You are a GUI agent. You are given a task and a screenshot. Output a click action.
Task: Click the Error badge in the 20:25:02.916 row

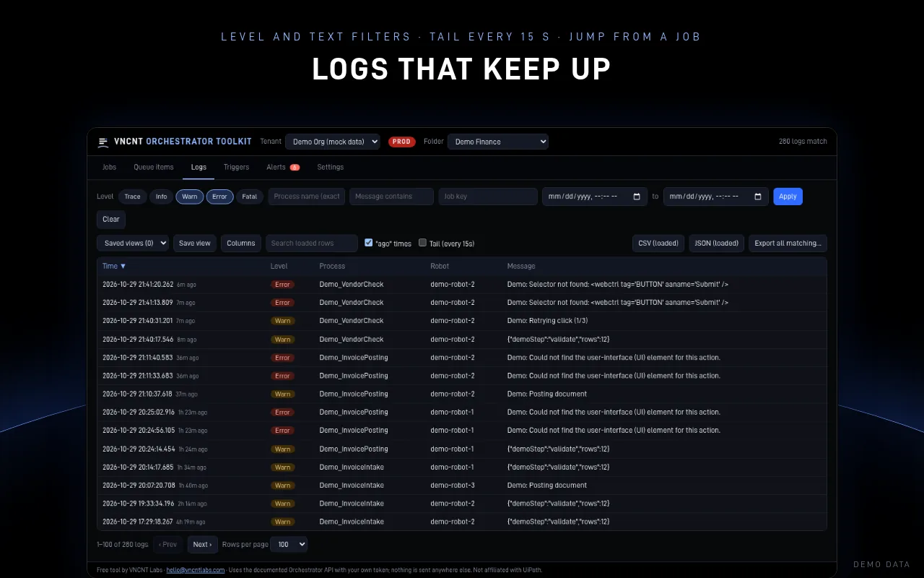[282, 413]
